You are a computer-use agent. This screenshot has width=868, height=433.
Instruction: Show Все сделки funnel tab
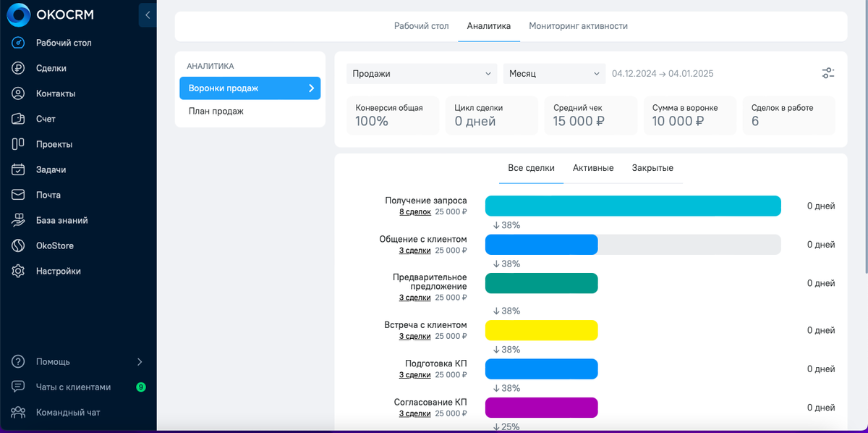coord(531,168)
